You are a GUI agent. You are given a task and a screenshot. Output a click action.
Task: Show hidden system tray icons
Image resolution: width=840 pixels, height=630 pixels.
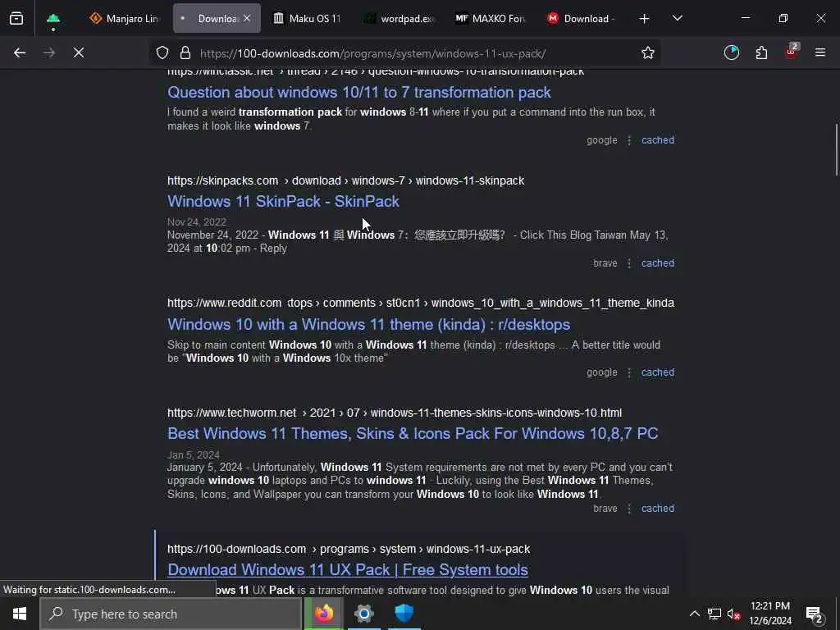(694, 614)
